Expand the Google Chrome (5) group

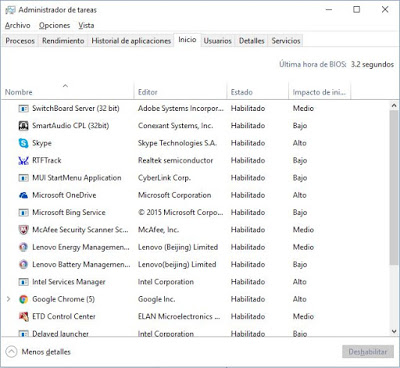tap(9, 299)
